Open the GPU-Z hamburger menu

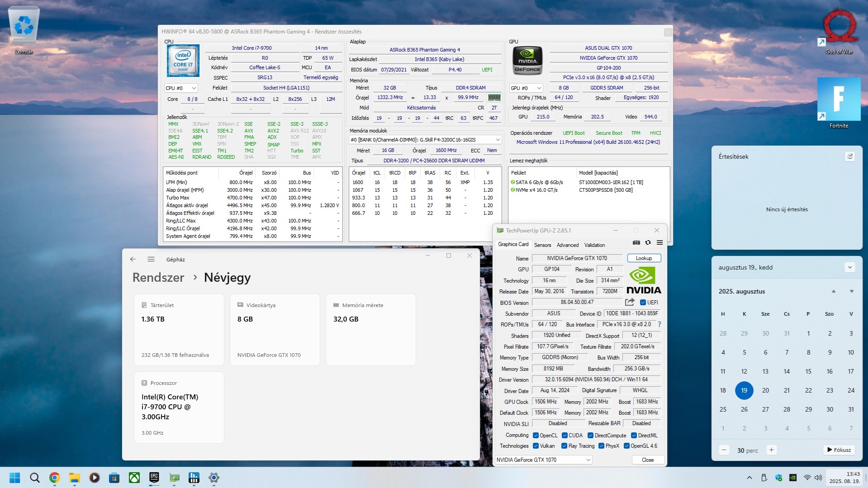click(659, 243)
